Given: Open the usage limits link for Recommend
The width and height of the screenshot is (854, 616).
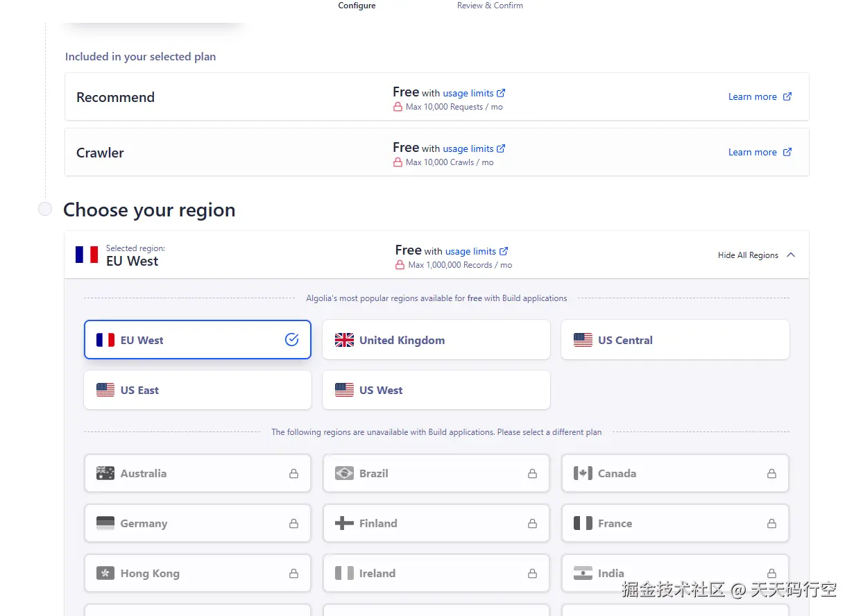Looking at the screenshot, I should (x=468, y=93).
